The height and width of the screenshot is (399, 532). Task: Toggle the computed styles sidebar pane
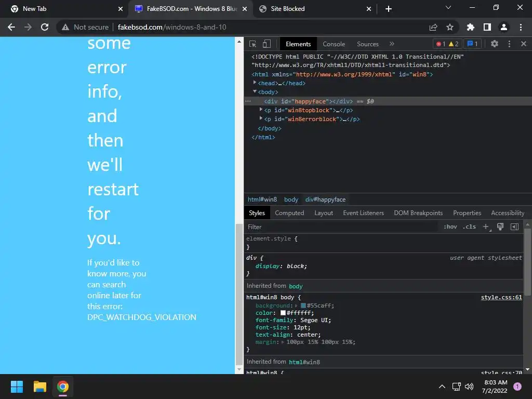pyautogui.click(x=514, y=227)
